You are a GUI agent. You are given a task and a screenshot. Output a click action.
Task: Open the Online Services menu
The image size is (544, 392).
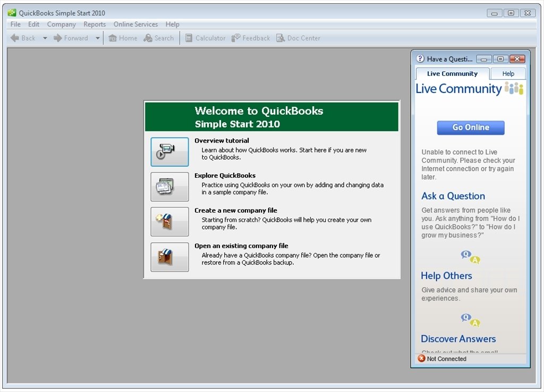(x=135, y=24)
